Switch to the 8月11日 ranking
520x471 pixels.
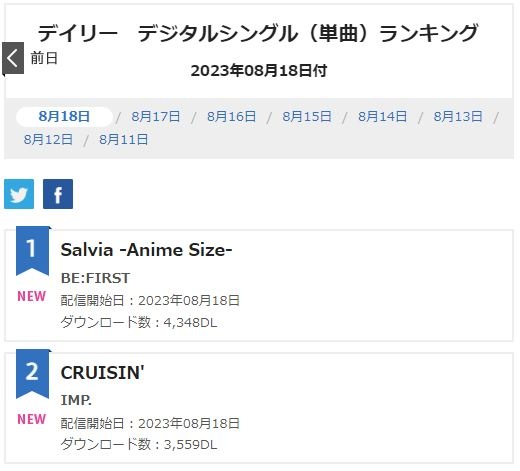(124, 139)
